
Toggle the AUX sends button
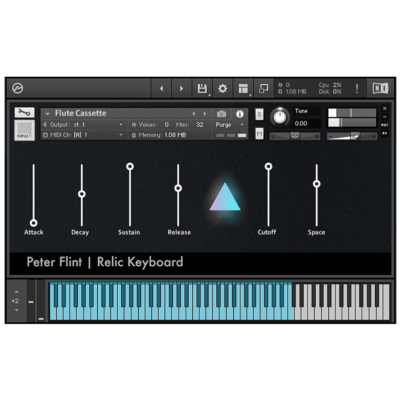[x=385, y=125]
